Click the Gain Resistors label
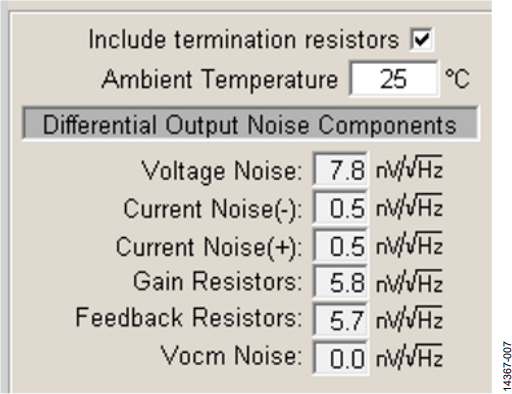This screenshot has width=512, height=394. (217, 281)
